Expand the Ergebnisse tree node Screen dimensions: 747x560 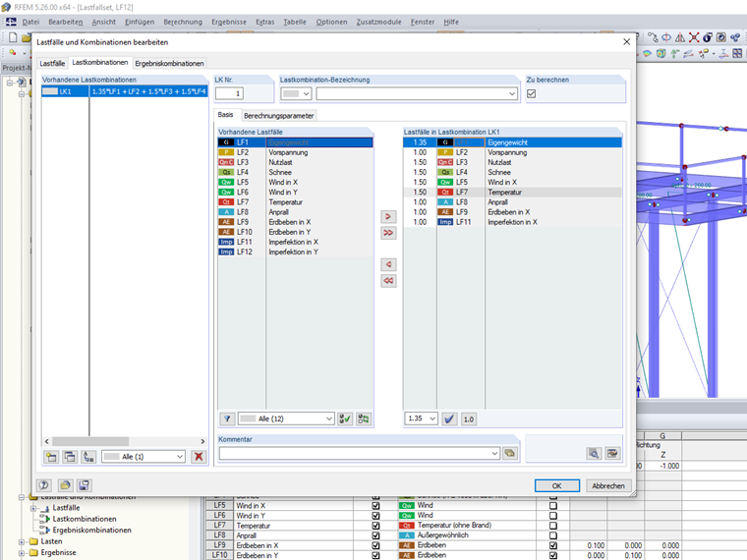coord(22,553)
